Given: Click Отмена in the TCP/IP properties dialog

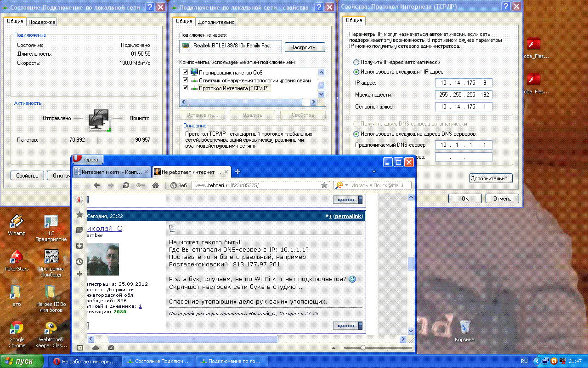Looking at the screenshot, I should [502, 199].
